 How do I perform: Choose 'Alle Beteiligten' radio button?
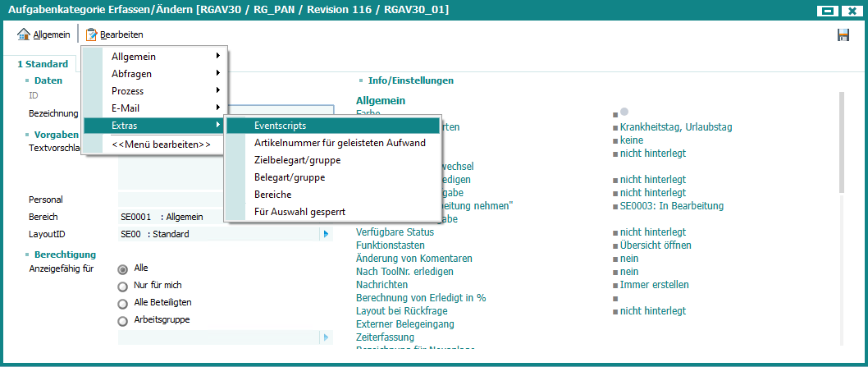[123, 303]
